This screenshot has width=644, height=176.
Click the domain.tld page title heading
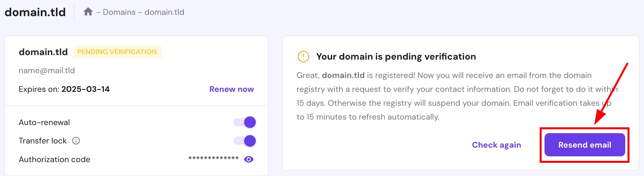pos(35,12)
